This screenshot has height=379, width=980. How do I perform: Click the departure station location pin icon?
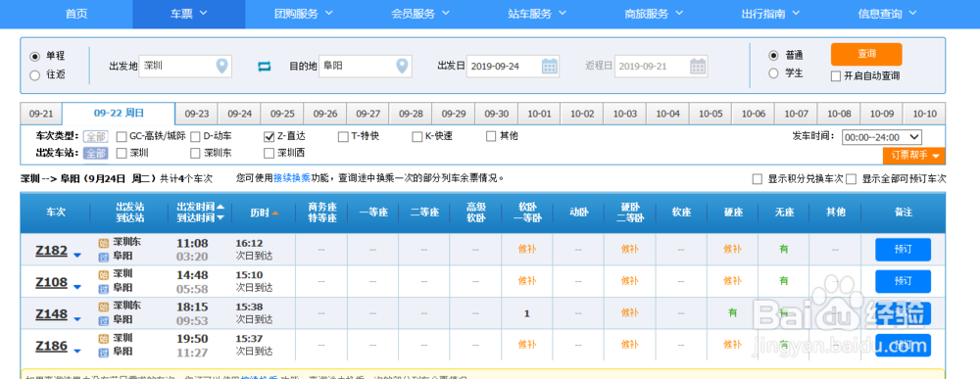click(221, 66)
